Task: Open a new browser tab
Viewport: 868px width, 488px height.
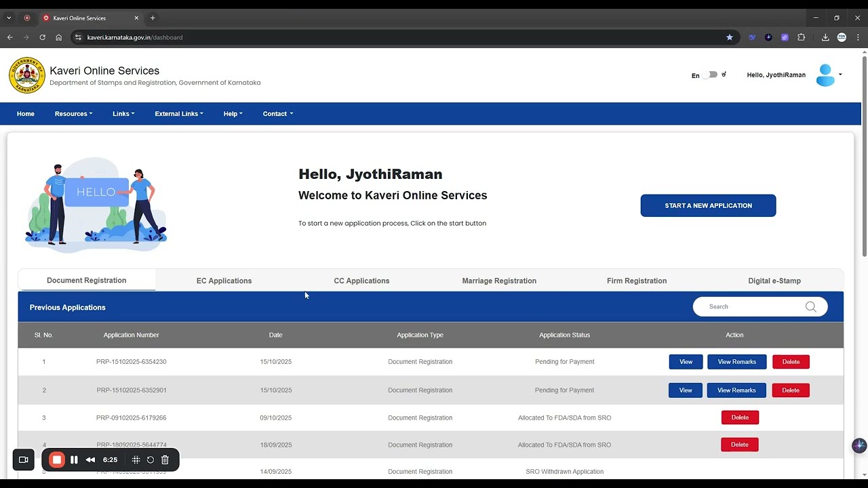Action: coord(153,18)
